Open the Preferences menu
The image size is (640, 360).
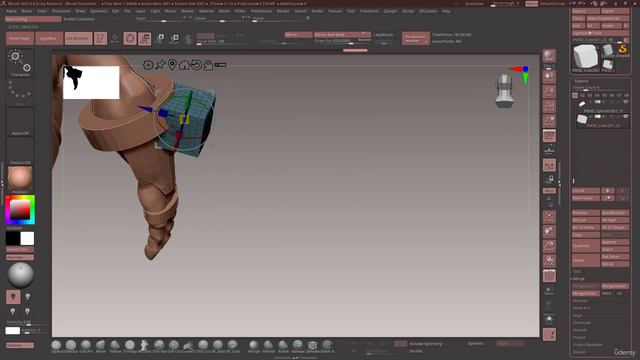pos(261,11)
